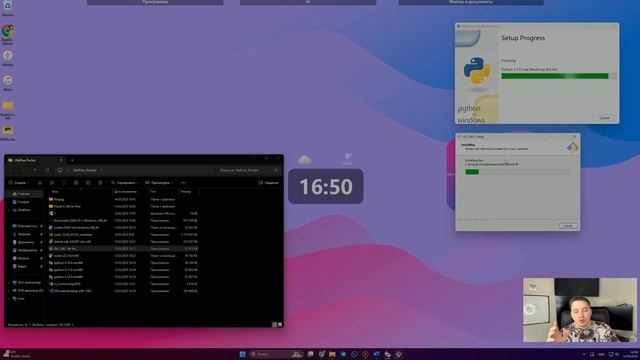The width and height of the screenshot is (640, 360).
Task: Click the Git Setup progress bar
Action: click(518, 172)
